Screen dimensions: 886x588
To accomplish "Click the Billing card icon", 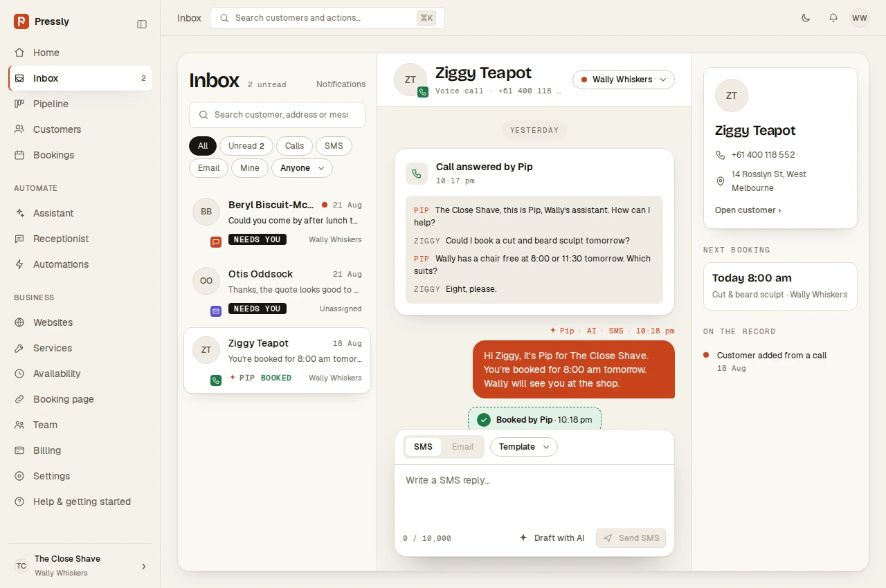I will (19, 450).
